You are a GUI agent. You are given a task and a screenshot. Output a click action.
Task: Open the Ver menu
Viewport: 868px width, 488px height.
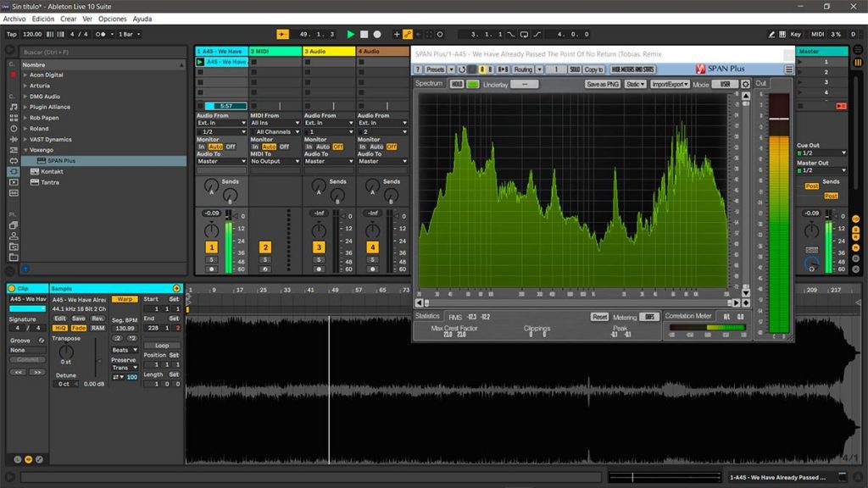point(87,19)
